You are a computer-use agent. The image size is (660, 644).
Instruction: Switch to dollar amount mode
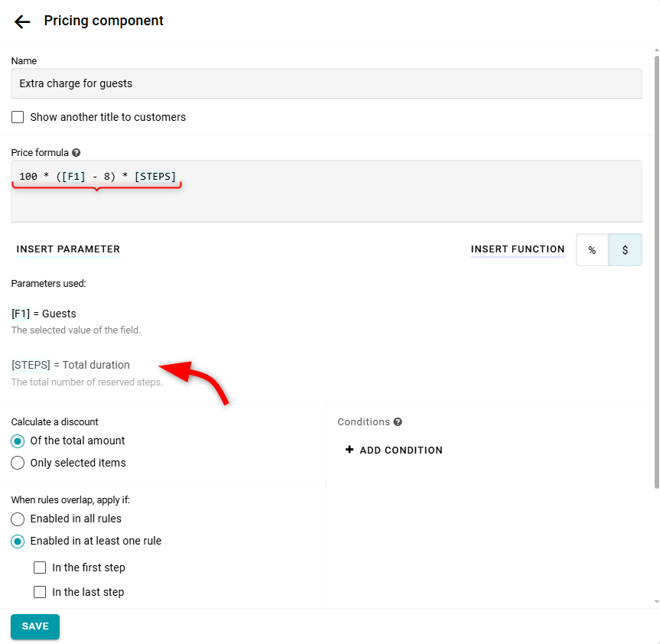pyautogui.click(x=625, y=250)
